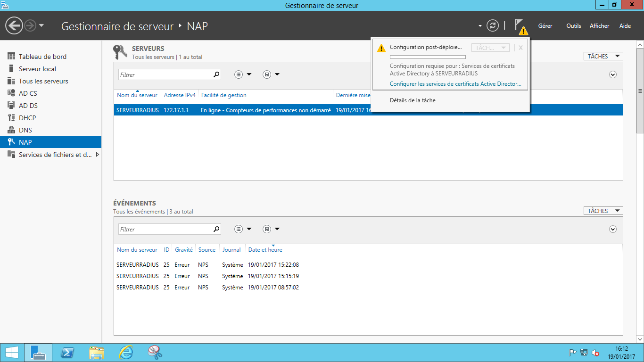Select AD CS role in sidebar
This screenshot has height=362, width=644.
[x=28, y=93]
